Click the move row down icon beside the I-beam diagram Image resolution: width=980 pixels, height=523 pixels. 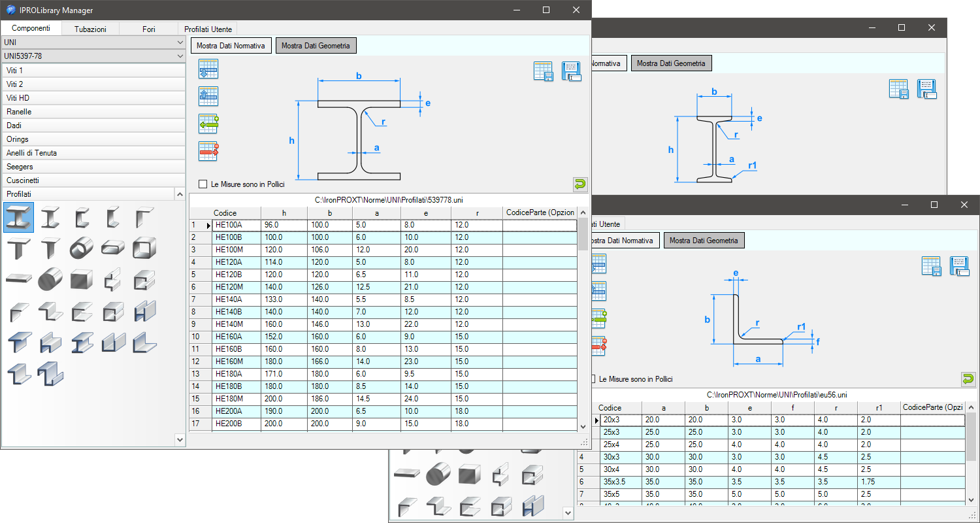click(x=208, y=69)
